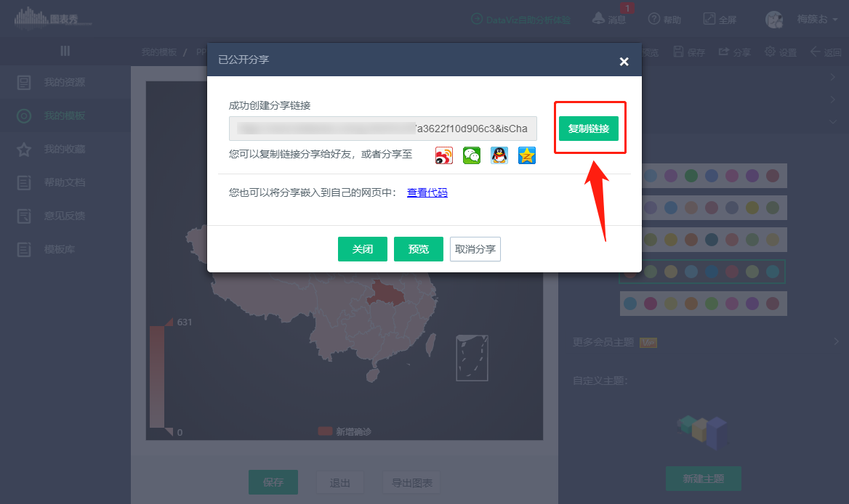Click the 3D cubes custom theme icon
The width and height of the screenshot is (849, 504).
(x=702, y=431)
